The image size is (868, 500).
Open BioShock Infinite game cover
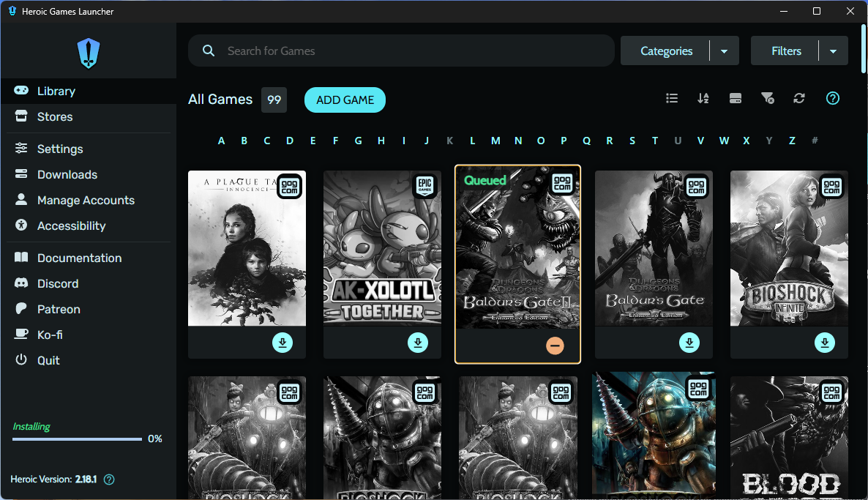(x=789, y=248)
